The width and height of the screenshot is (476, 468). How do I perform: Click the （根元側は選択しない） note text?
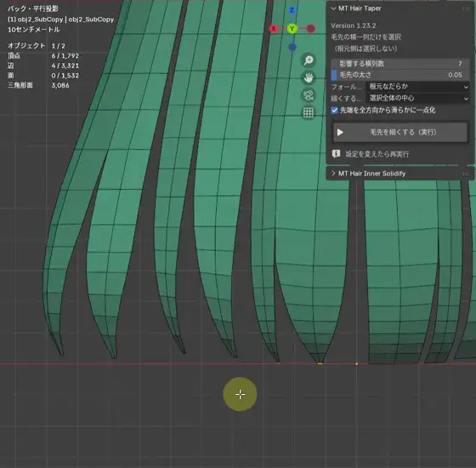pyautogui.click(x=365, y=49)
